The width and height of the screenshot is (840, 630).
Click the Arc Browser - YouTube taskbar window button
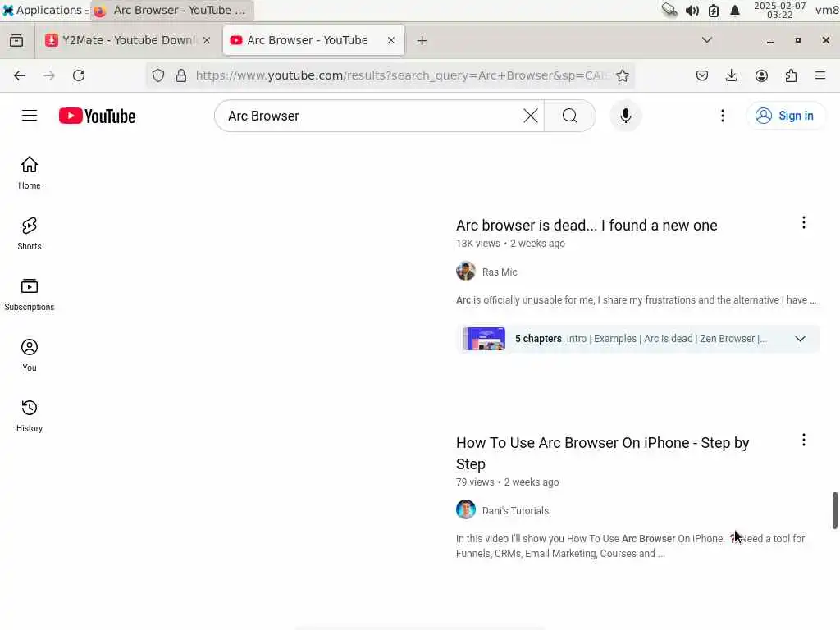click(x=172, y=10)
